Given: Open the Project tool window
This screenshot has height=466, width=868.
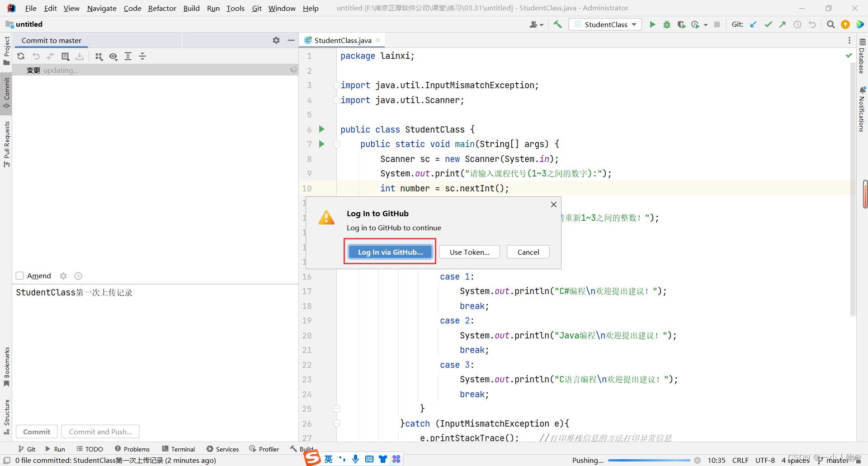Looking at the screenshot, I should coord(6,50).
